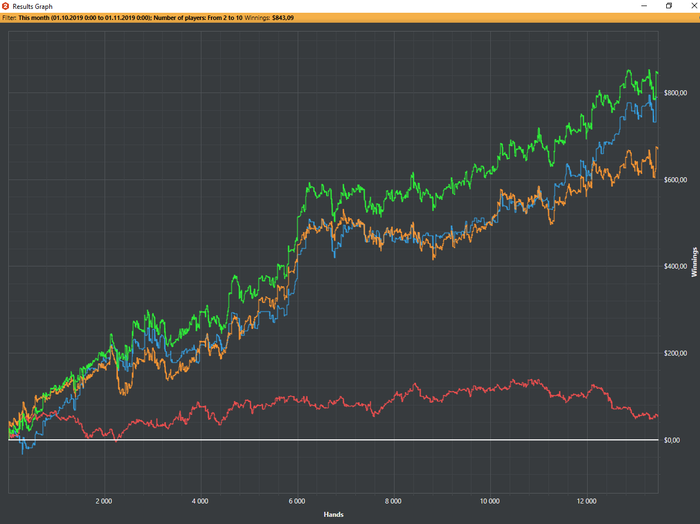Click the 6 000 hands axis label
Screen dimensions: 700x524
(x=297, y=501)
